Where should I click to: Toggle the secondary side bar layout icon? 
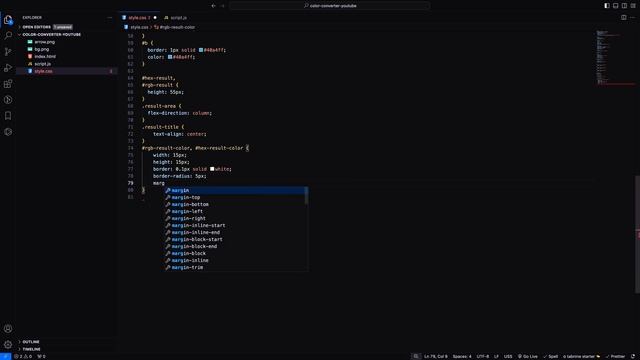point(624,6)
